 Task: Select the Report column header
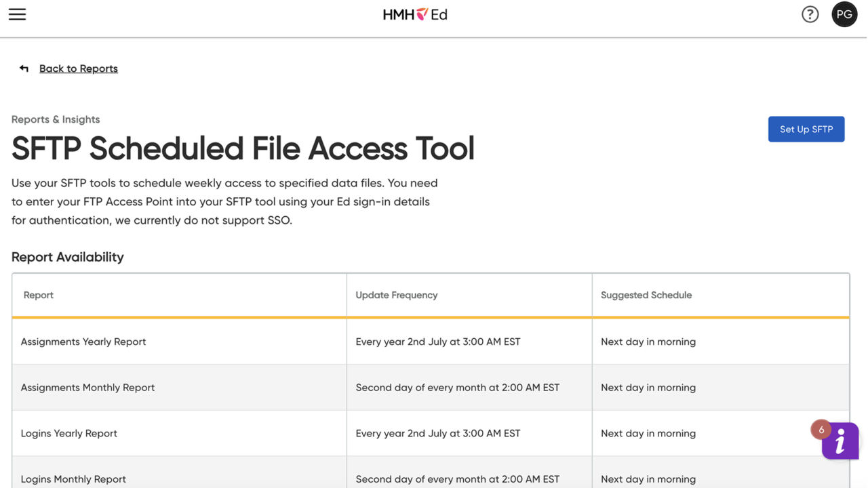click(x=38, y=295)
